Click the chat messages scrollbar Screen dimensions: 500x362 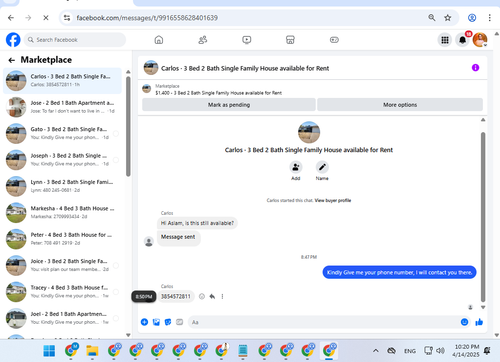tap(483, 217)
